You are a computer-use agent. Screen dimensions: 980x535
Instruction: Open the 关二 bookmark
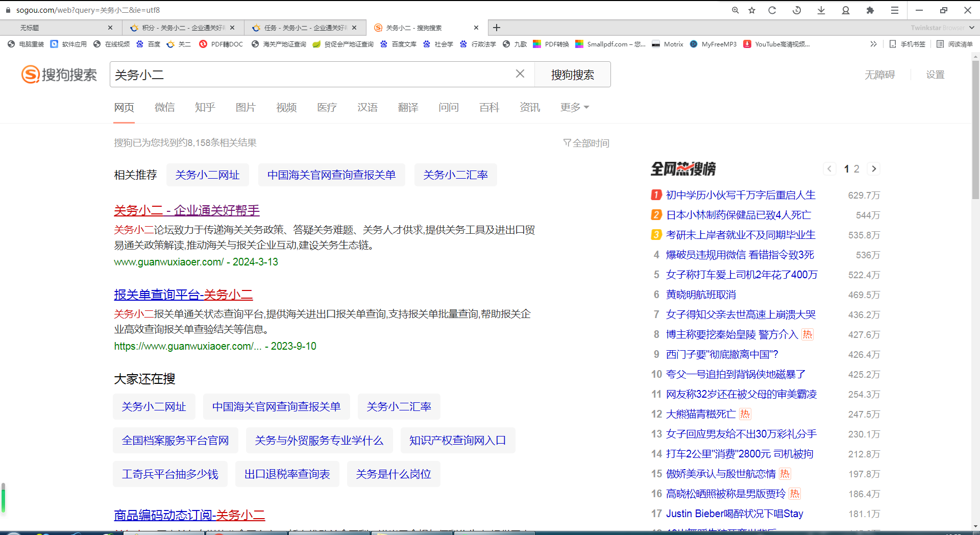pyautogui.click(x=179, y=44)
